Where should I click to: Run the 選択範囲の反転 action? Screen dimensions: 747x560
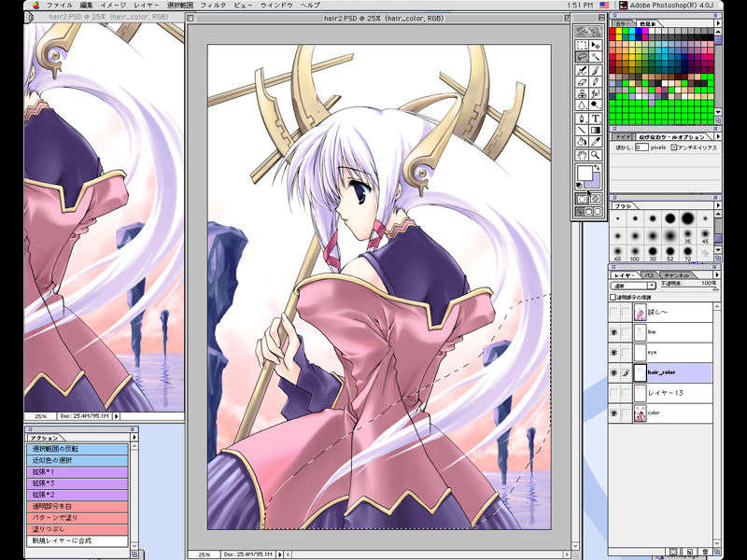78,449
